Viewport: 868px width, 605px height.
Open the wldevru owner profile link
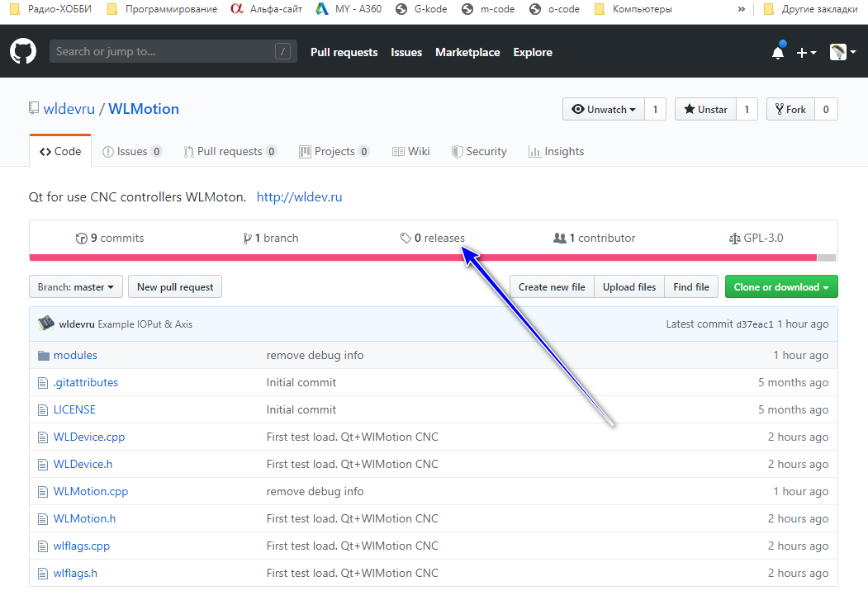69,109
